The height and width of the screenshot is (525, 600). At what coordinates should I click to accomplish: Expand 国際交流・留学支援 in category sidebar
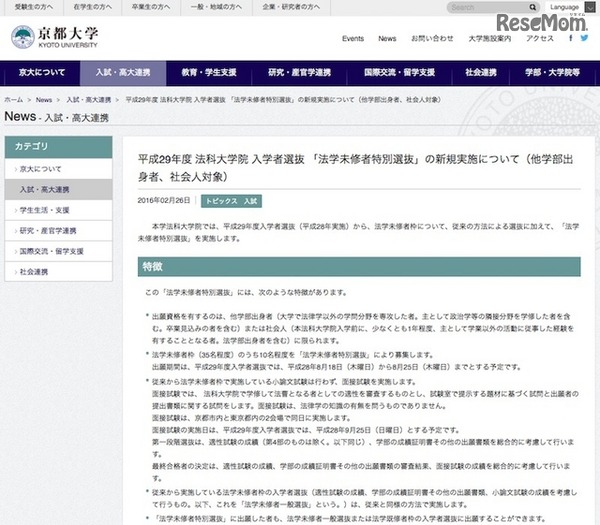click(x=59, y=251)
